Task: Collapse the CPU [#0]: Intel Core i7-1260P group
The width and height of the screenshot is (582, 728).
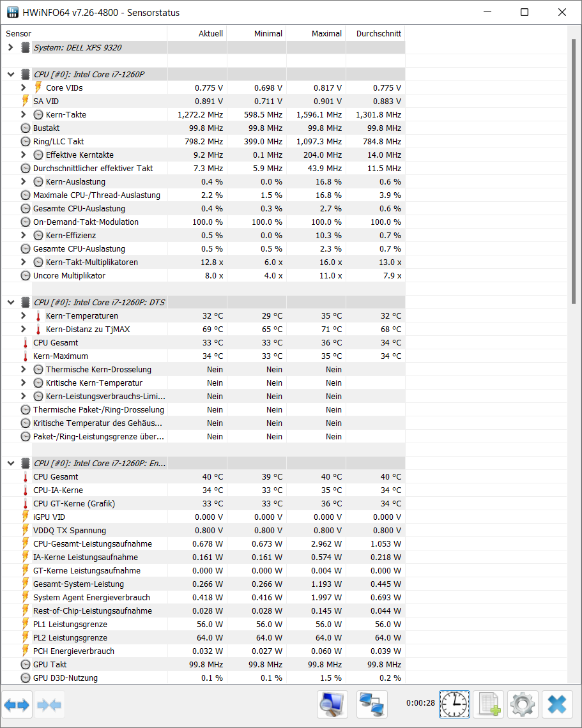Action: (x=11, y=74)
